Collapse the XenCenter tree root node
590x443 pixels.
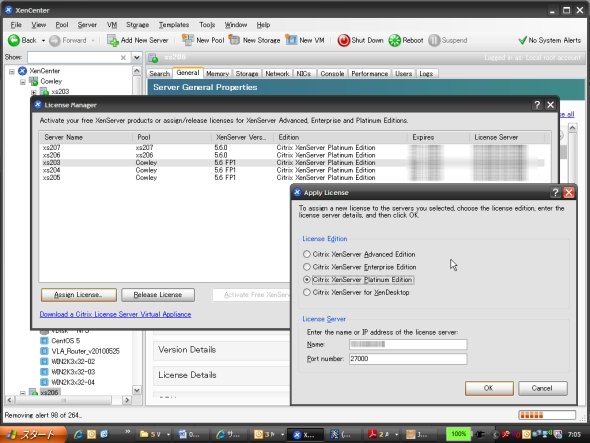click(x=12, y=71)
